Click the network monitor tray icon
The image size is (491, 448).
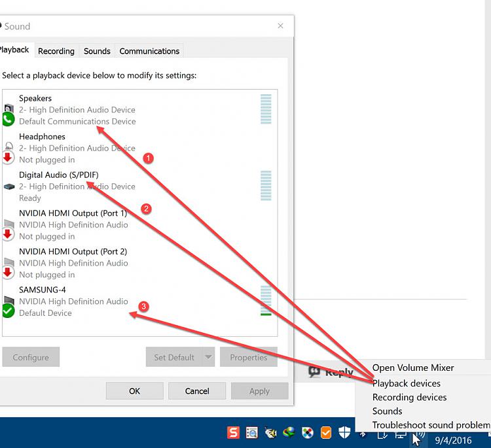(400, 434)
